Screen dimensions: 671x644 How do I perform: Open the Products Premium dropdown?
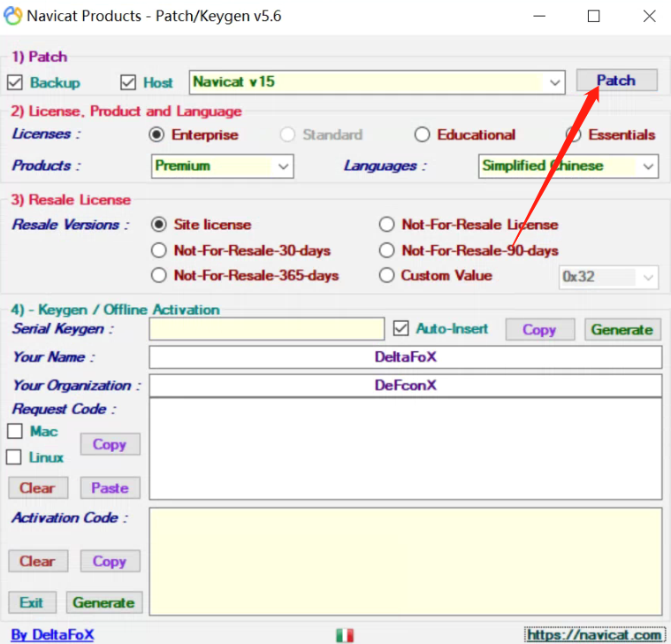tap(223, 166)
